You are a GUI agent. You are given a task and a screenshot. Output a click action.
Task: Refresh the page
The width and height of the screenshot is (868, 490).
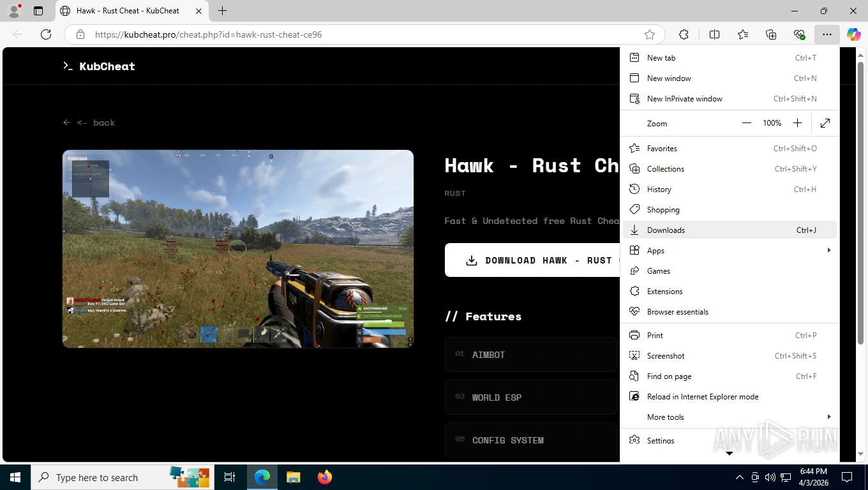click(46, 34)
